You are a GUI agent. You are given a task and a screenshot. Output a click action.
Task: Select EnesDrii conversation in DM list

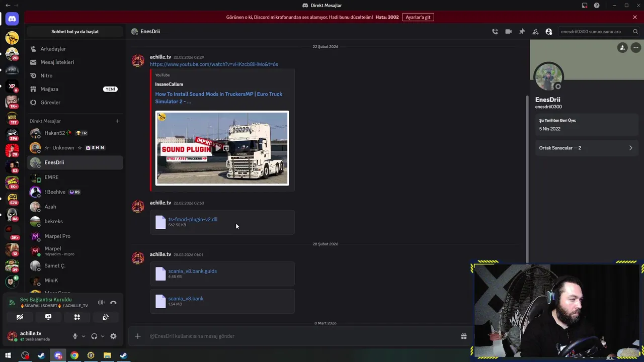coord(75,162)
